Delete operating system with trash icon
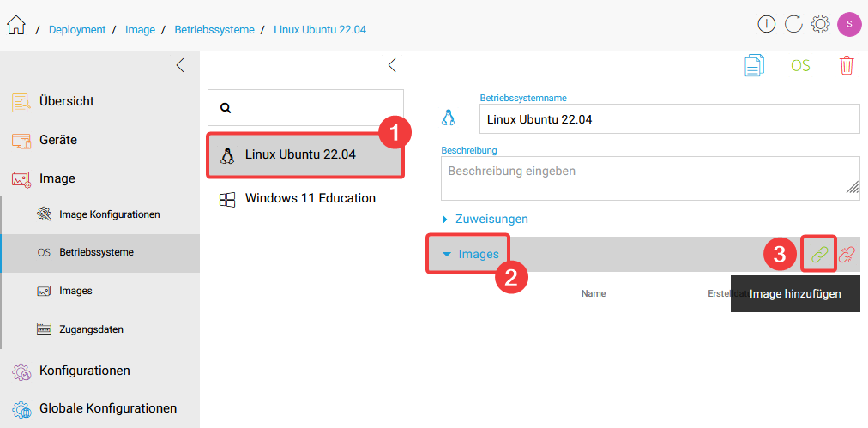Screen dimensions: 868x428 847,65
